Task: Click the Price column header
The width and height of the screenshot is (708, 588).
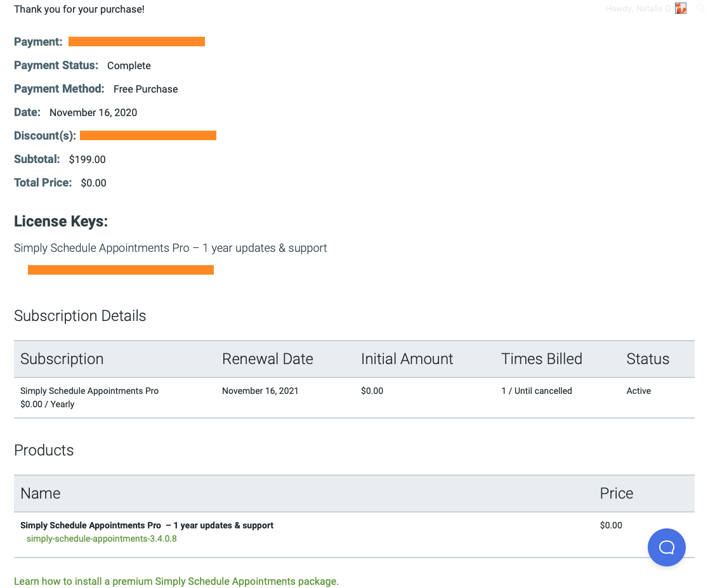Action: click(x=615, y=493)
